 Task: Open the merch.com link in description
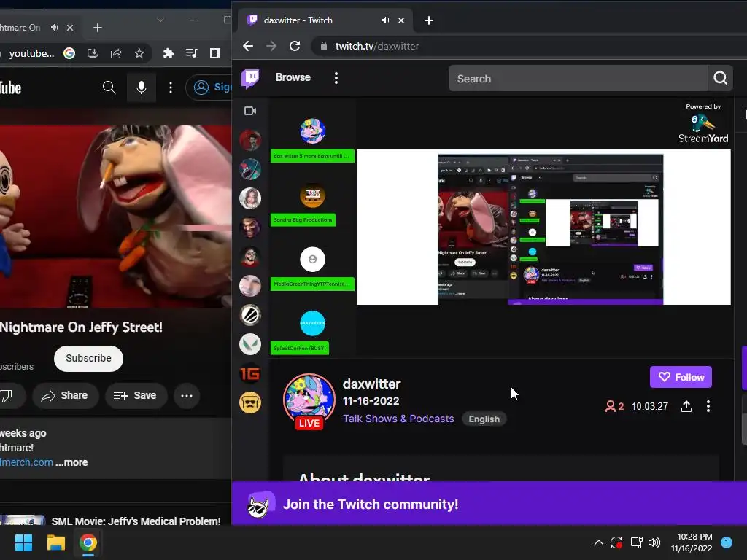[x=27, y=462]
